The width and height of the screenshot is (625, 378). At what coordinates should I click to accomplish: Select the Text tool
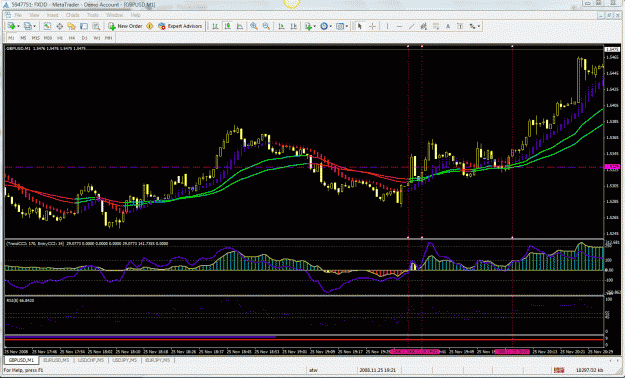[x=448, y=26]
